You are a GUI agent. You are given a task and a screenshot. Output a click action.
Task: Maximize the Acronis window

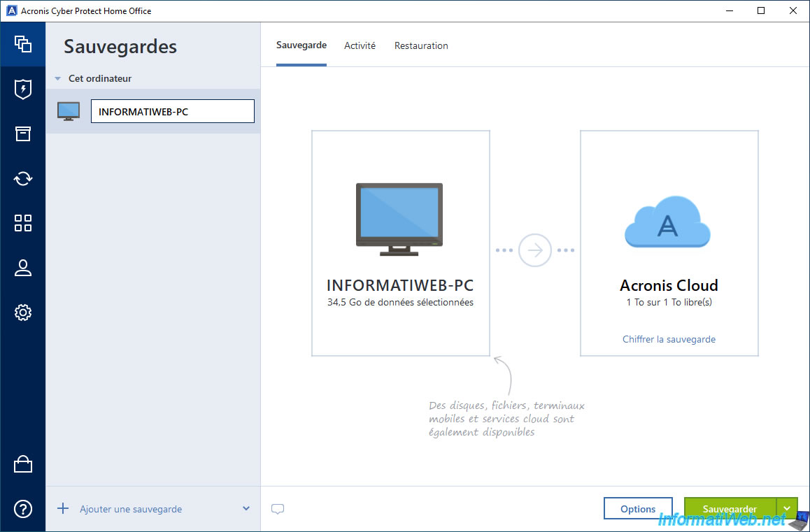coord(761,11)
